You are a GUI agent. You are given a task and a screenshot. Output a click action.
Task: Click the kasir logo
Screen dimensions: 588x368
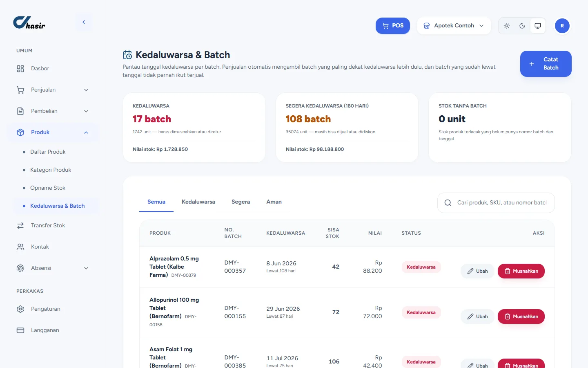(29, 22)
